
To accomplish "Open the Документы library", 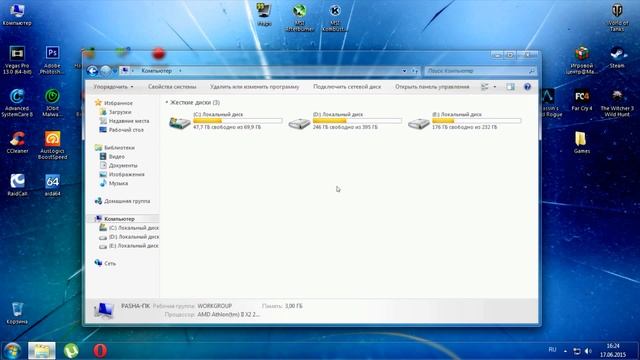I will coord(123,165).
